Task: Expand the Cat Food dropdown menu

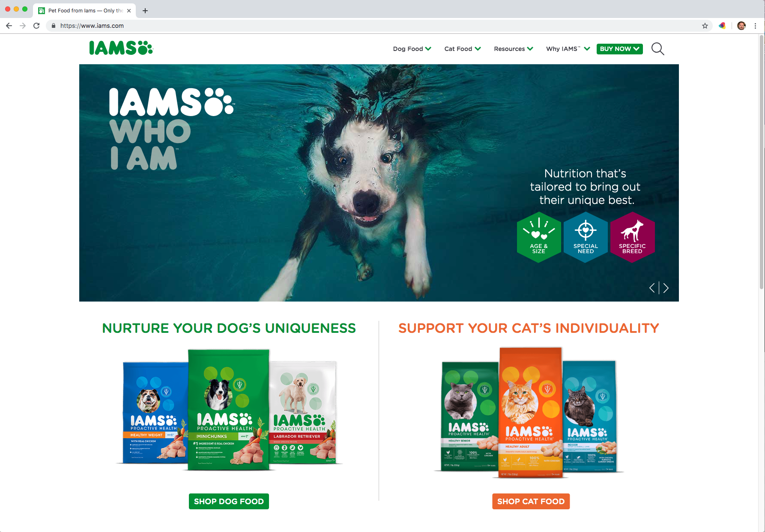Action: point(463,49)
